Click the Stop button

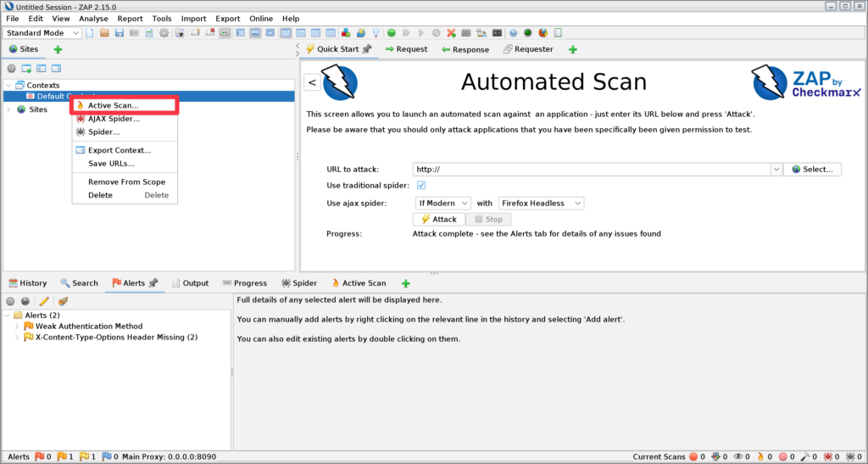point(488,219)
